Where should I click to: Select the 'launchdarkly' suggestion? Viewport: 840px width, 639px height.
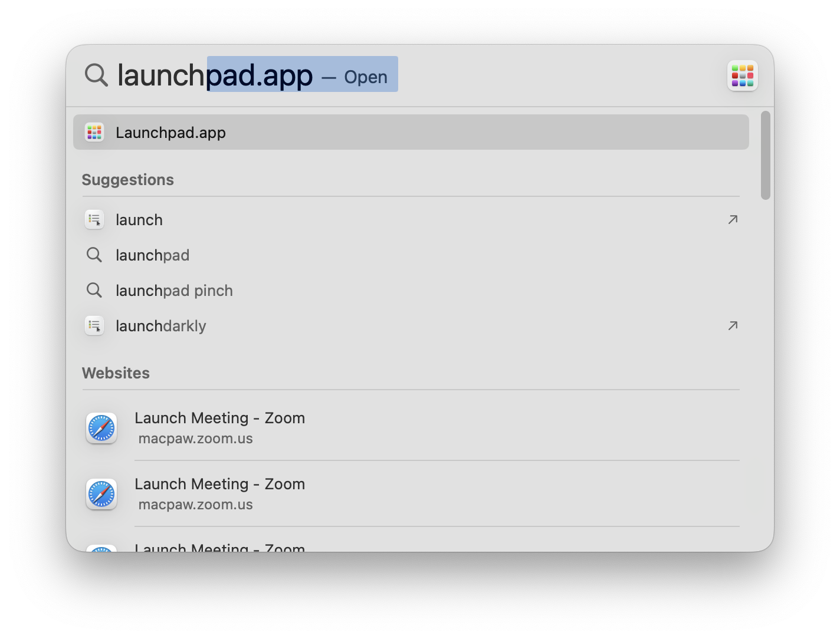click(x=160, y=325)
